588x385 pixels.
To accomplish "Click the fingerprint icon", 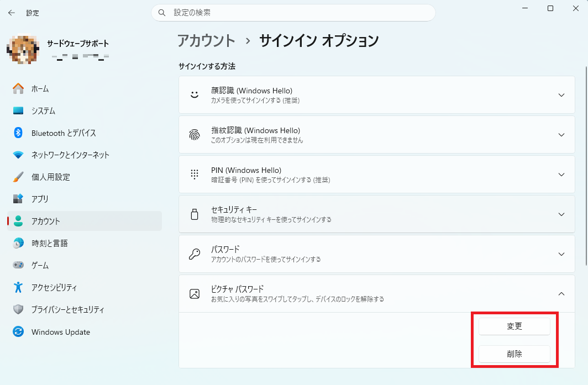I will tap(195, 135).
